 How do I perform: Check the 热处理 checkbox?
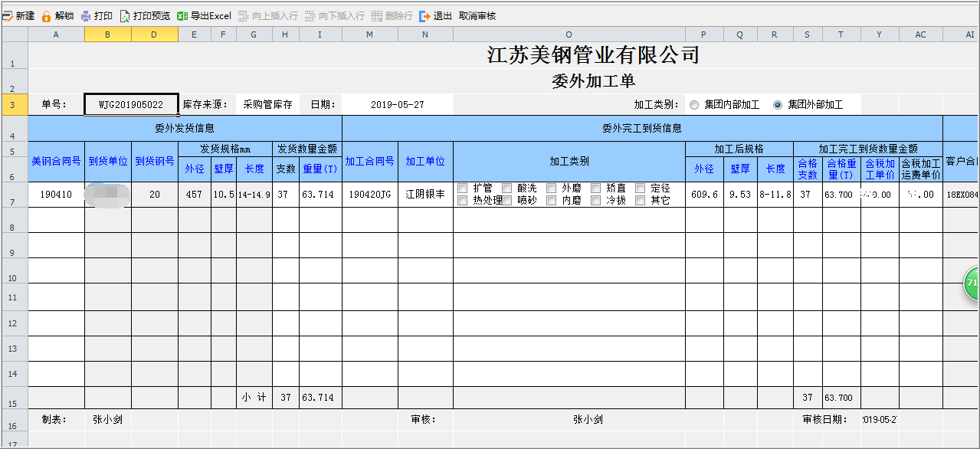tap(462, 201)
